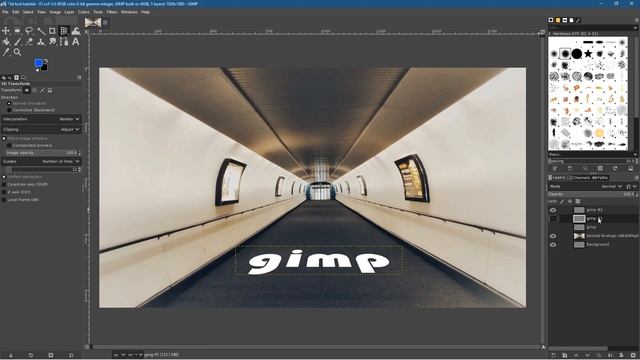The height and width of the screenshot is (360, 640).
Task: Hide the Background layer
Action: coord(553,244)
